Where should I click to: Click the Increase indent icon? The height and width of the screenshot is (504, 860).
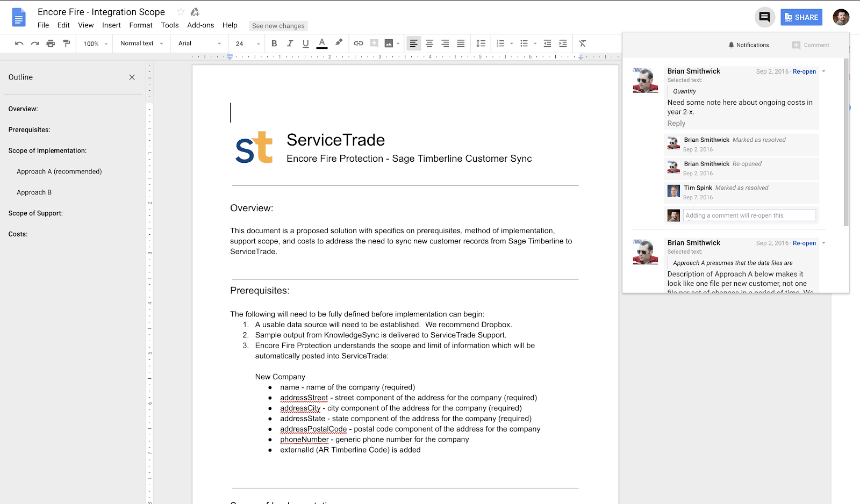pos(563,44)
